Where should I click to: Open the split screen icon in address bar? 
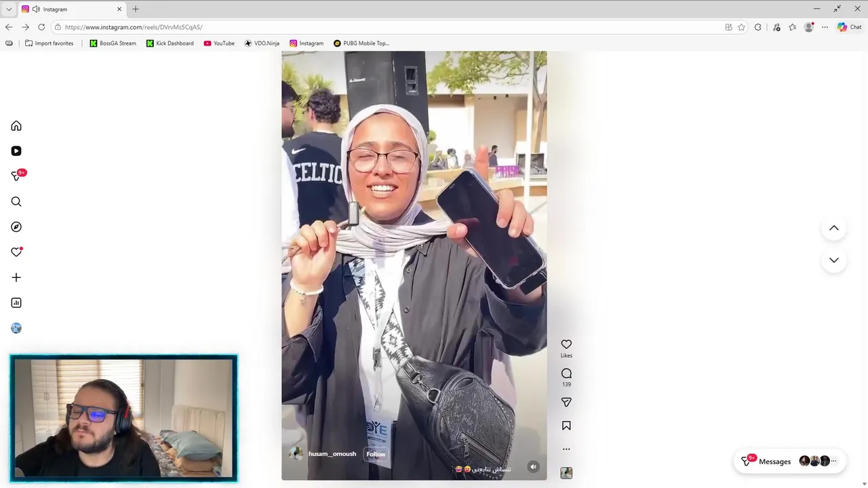click(x=728, y=27)
